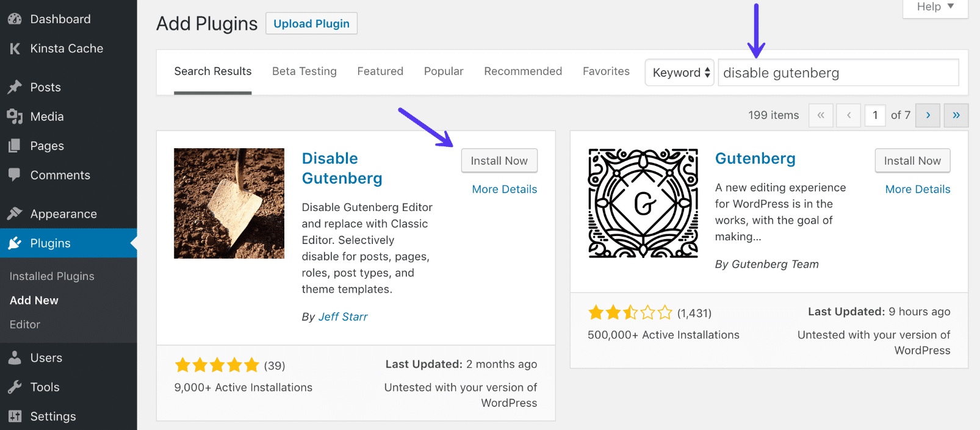
Task: Click the Settings wrench icon
Action: click(x=14, y=416)
